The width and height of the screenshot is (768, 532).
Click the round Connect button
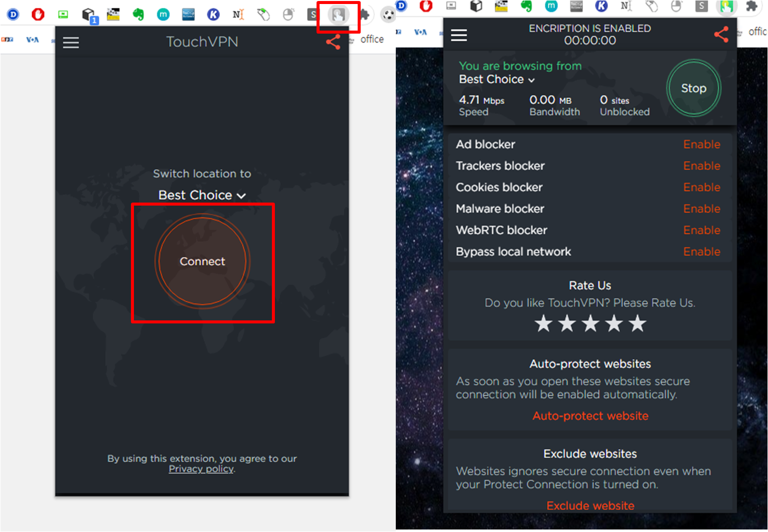point(203,261)
